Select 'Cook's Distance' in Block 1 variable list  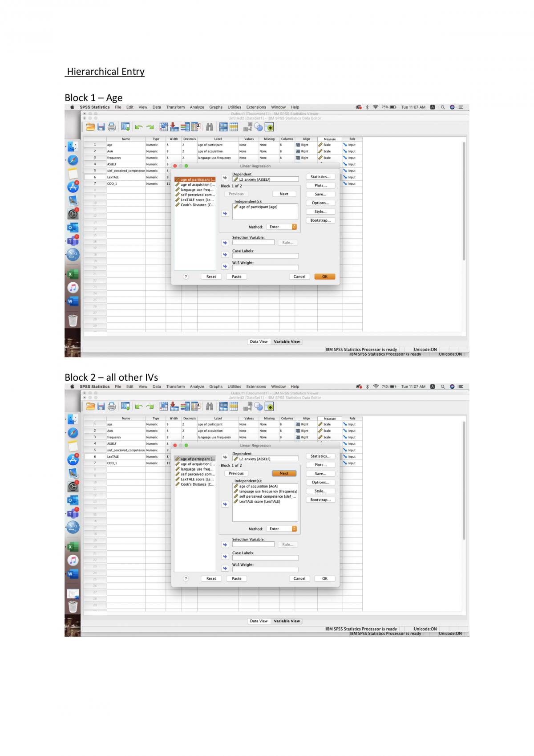pos(195,205)
